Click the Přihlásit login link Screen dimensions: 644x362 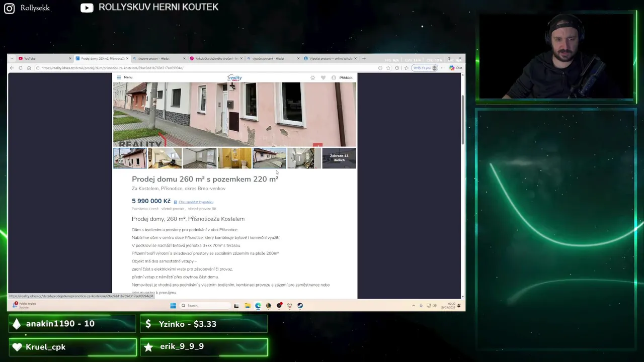coord(346,77)
